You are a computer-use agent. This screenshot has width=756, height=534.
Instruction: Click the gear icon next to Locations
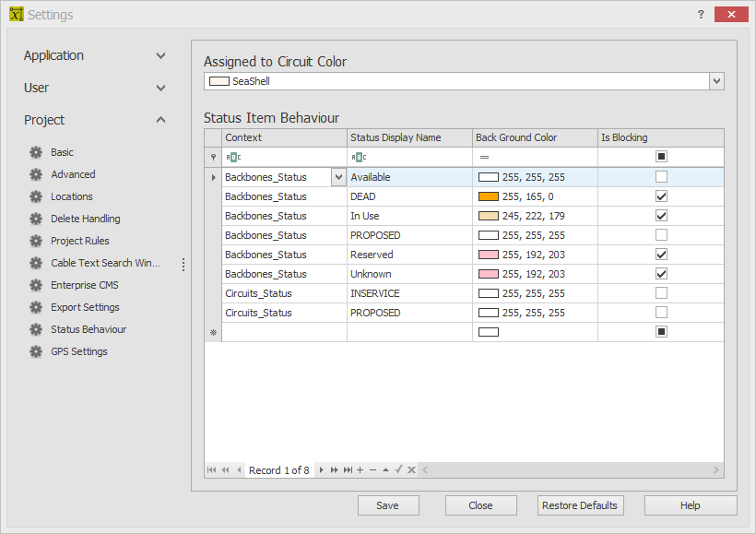(36, 196)
